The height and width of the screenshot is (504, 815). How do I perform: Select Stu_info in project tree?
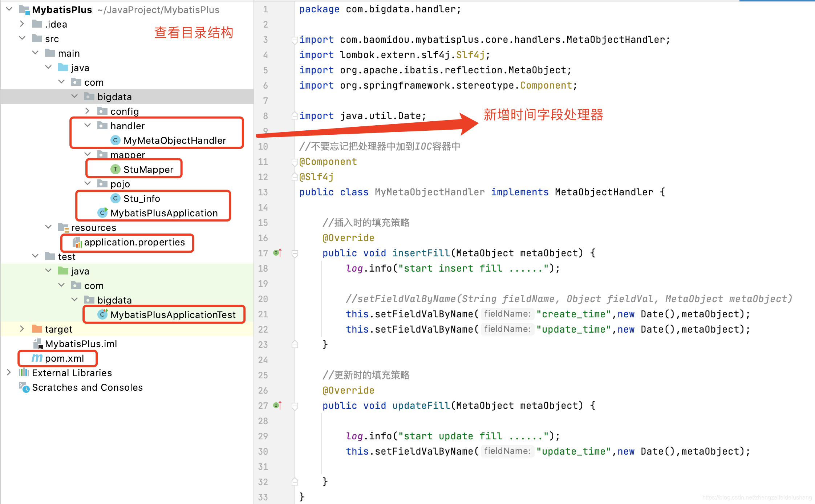click(x=142, y=198)
